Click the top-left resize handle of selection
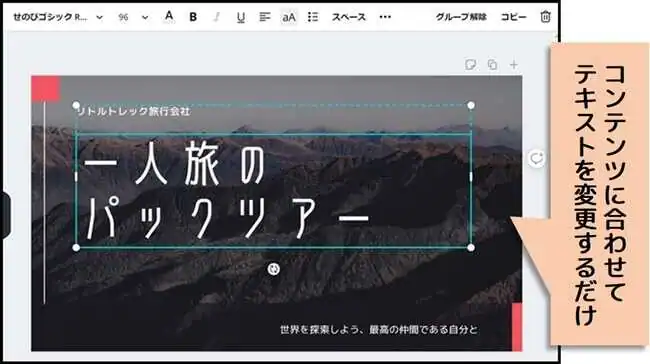 pos(76,105)
